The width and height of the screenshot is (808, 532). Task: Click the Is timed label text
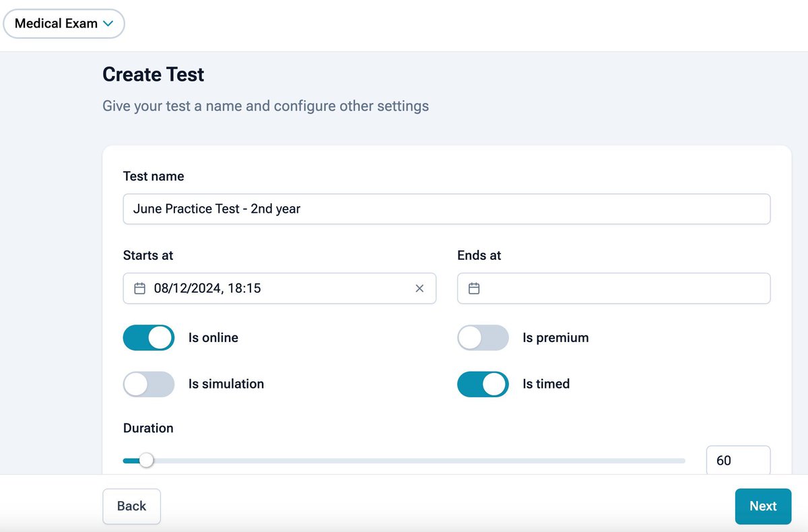click(x=545, y=384)
